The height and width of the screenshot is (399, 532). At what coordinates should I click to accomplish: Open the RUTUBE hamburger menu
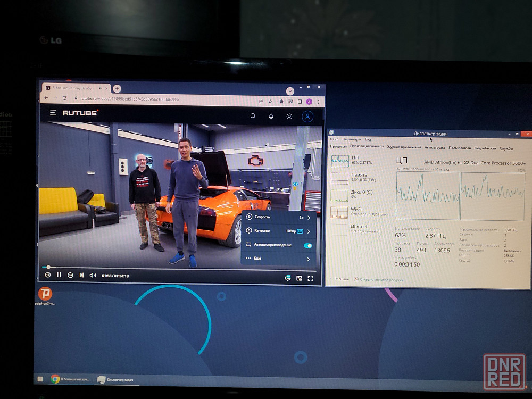tap(53, 112)
